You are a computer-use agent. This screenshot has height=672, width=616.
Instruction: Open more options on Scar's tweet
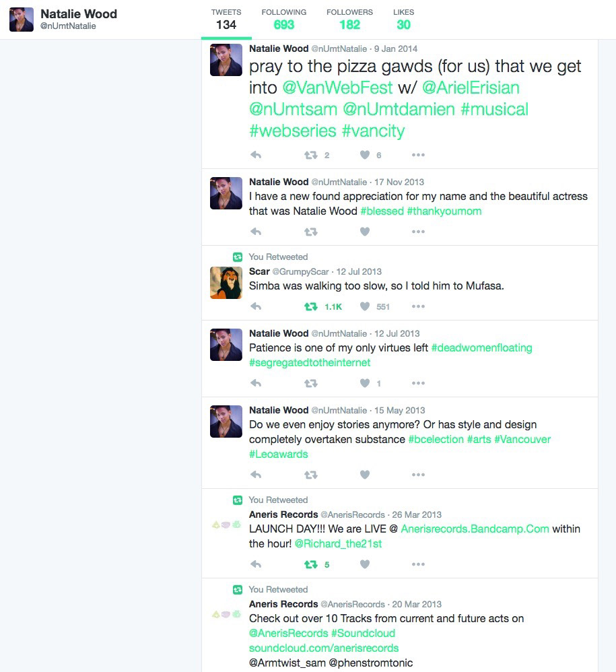418,306
